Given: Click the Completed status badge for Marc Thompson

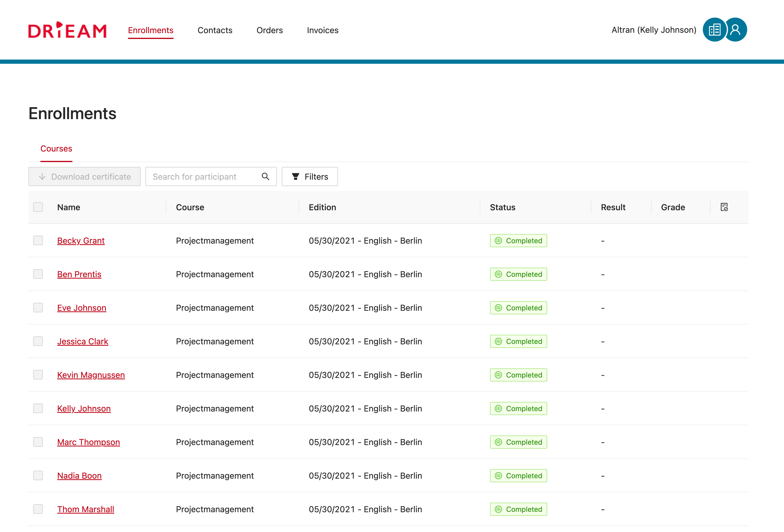Looking at the screenshot, I should (518, 442).
